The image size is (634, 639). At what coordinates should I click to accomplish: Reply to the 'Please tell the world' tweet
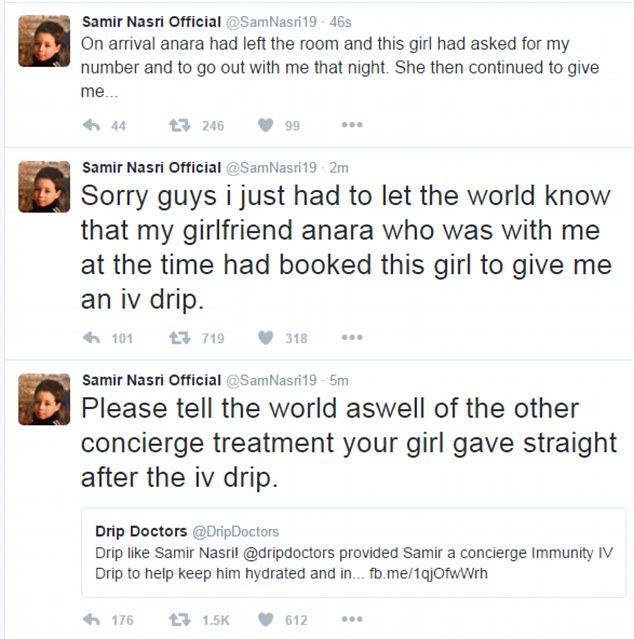pos(90,620)
